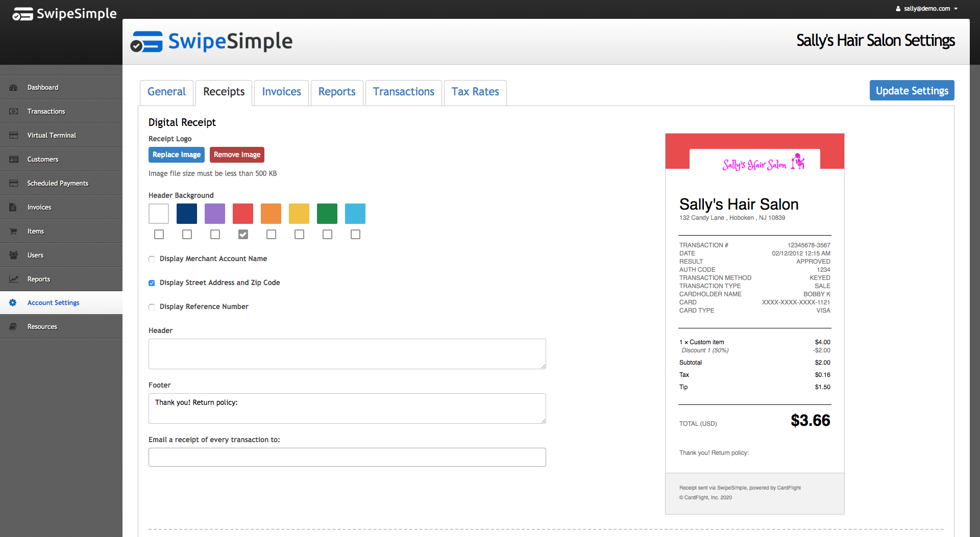Viewport: 980px width, 537px height.
Task: Open the Invoices settings tab
Action: [281, 92]
